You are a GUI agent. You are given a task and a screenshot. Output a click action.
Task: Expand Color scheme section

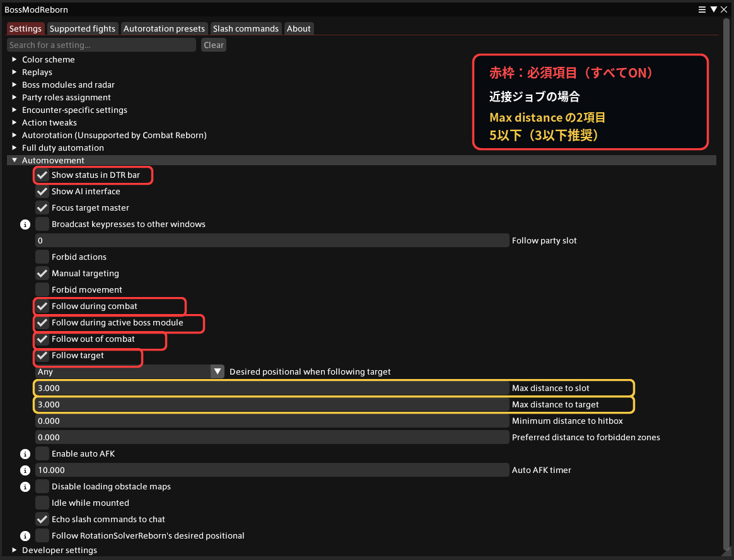tap(14, 59)
